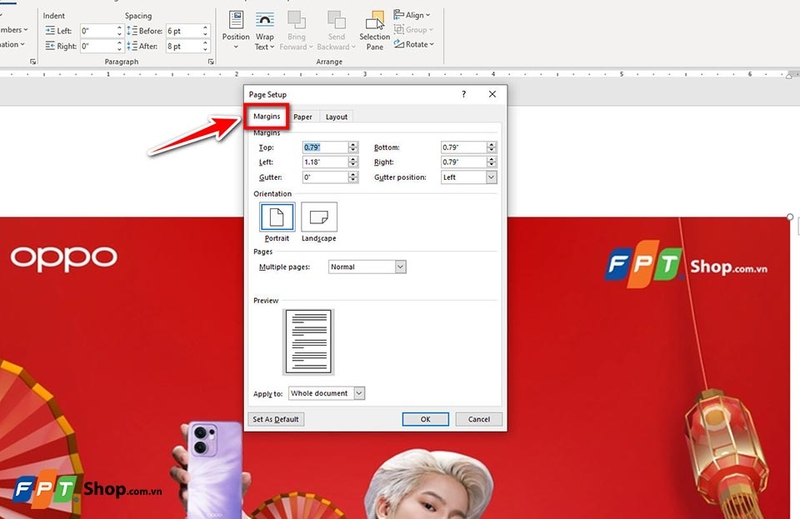The width and height of the screenshot is (800, 519).
Task: Adjust the Indent Left spinner arrows
Action: pyautogui.click(x=119, y=31)
